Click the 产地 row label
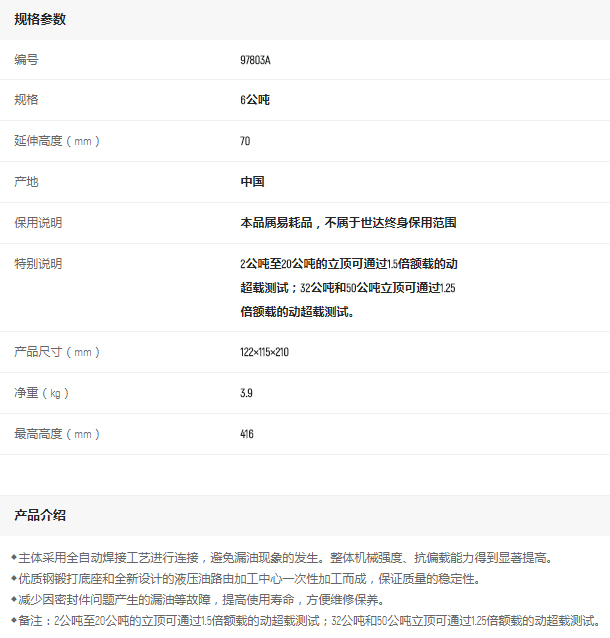The width and height of the screenshot is (610, 638). (26, 182)
